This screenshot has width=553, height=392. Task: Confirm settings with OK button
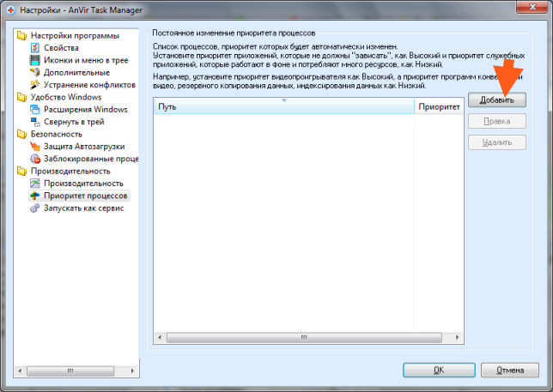[x=439, y=371]
